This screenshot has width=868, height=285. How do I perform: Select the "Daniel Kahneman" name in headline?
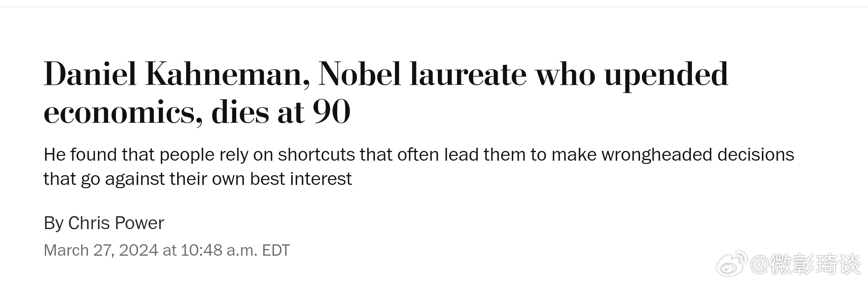pyautogui.click(x=177, y=74)
